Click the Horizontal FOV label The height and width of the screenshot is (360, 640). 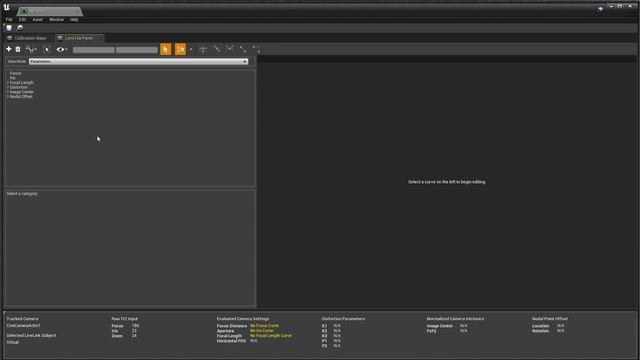pos(231,341)
